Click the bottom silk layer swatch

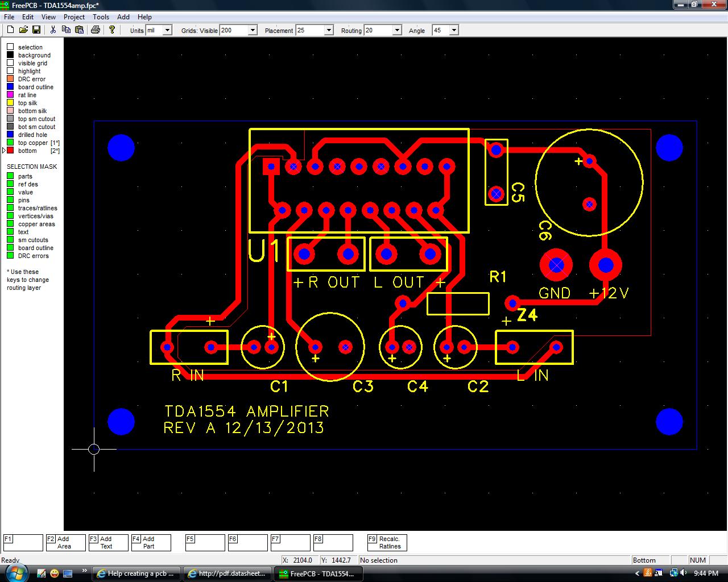click(10, 111)
